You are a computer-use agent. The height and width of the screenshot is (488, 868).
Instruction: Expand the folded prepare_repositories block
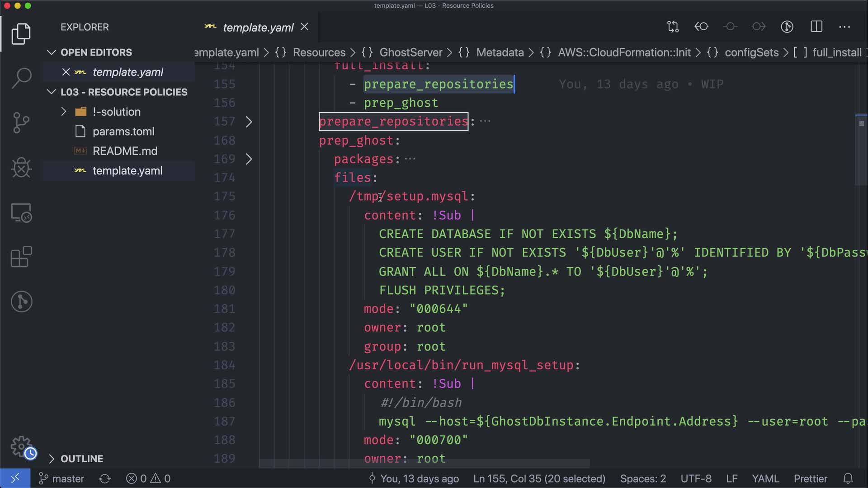click(x=249, y=122)
